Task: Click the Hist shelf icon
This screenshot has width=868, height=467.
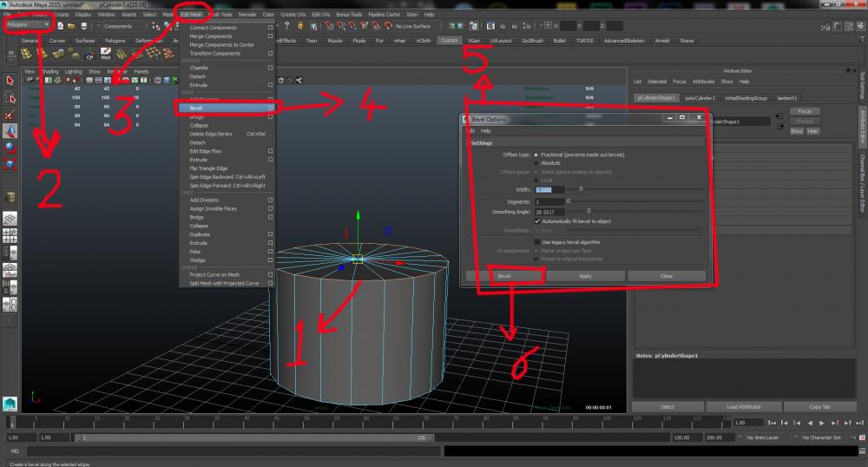Action: pos(105,55)
